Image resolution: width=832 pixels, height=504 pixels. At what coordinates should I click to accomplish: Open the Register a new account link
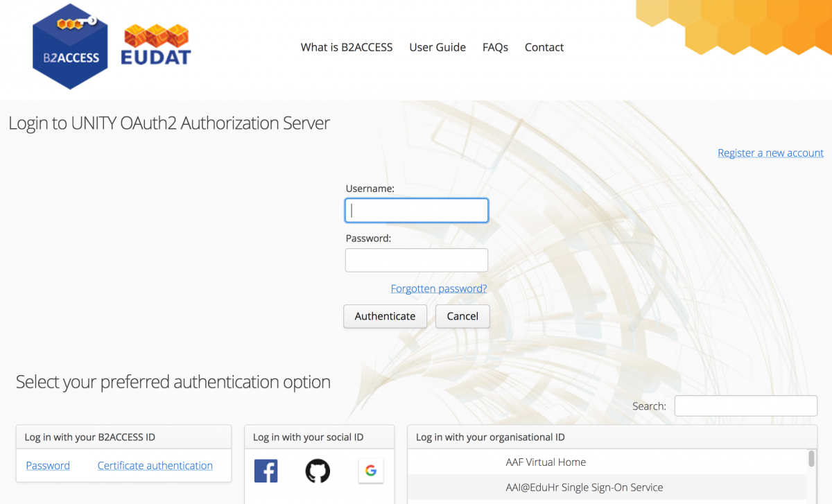pyautogui.click(x=770, y=153)
